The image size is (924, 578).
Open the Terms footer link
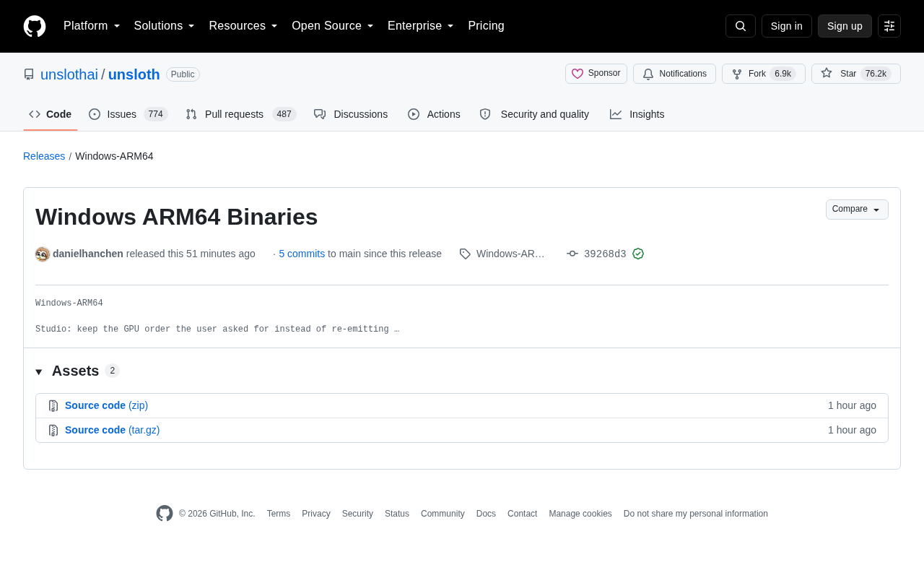click(x=279, y=514)
